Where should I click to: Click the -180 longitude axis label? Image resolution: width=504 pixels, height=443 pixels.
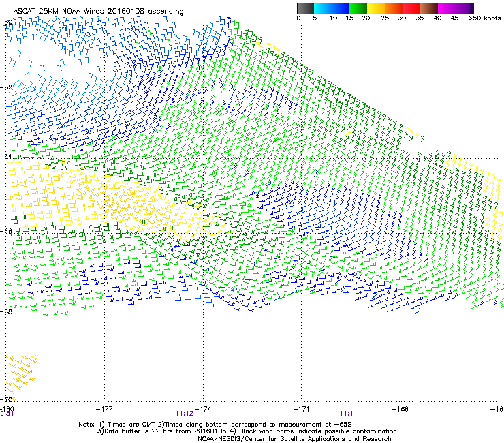click(7, 408)
